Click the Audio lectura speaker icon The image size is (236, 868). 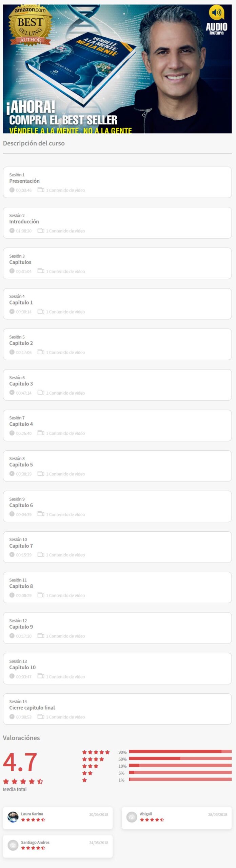coord(216,13)
